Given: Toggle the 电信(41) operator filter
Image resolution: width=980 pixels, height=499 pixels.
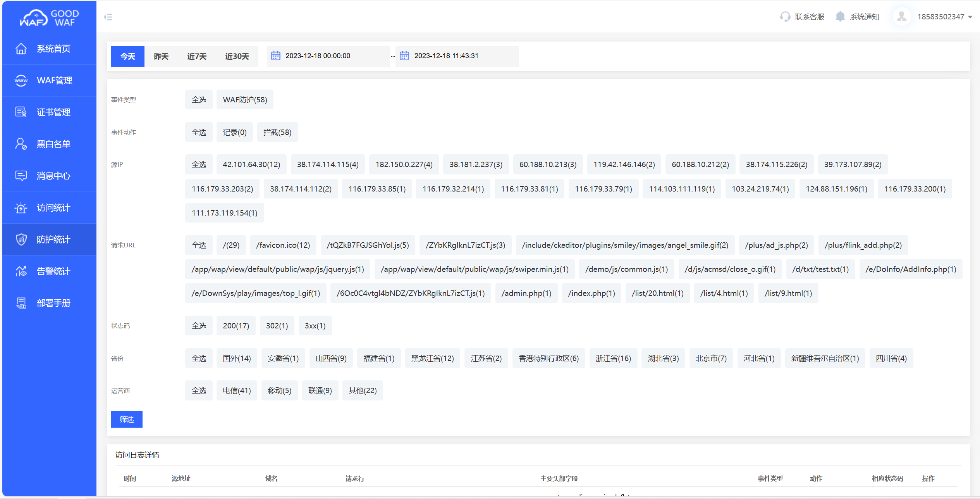Looking at the screenshot, I should pyautogui.click(x=236, y=390).
